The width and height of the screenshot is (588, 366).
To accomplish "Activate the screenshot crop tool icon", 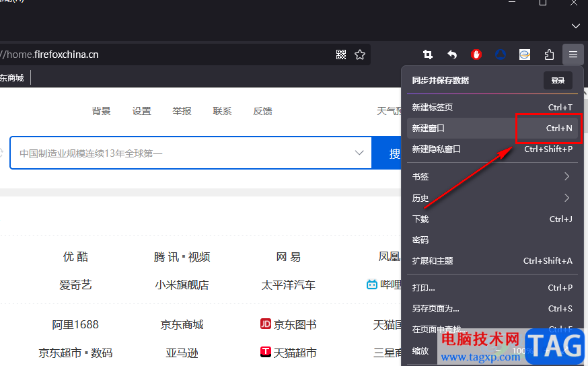I will click(x=427, y=54).
